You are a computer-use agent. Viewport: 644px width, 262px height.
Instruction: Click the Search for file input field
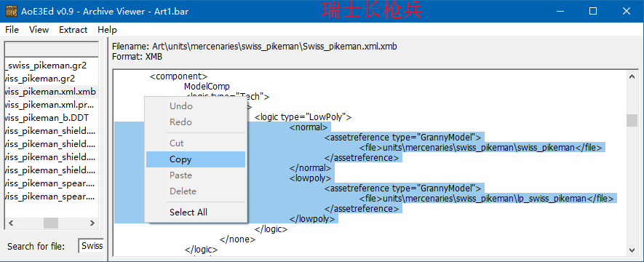(91, 246)
